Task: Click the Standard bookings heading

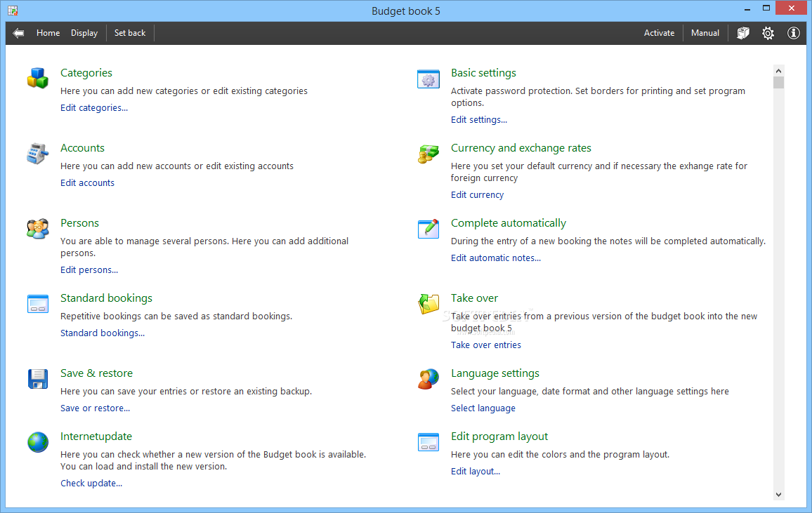Action: coord(106,298)
